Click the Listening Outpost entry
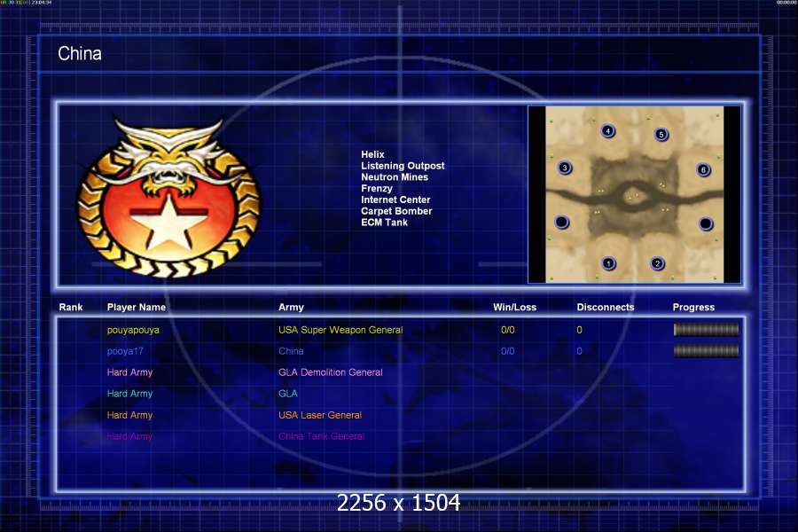Image resolution: width=798 pixels, height=532 pixels. pyautogui.click(x=403, y=166)
